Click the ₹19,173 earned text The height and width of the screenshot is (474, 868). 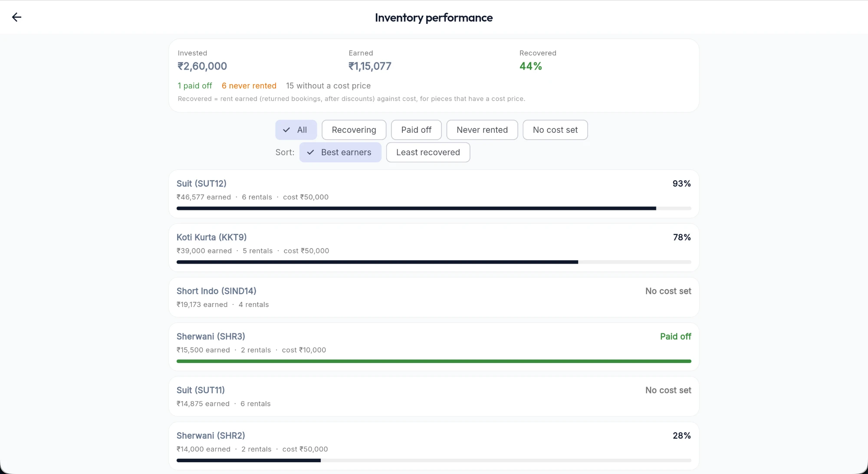pyautogui.click(x=202, y=304)
